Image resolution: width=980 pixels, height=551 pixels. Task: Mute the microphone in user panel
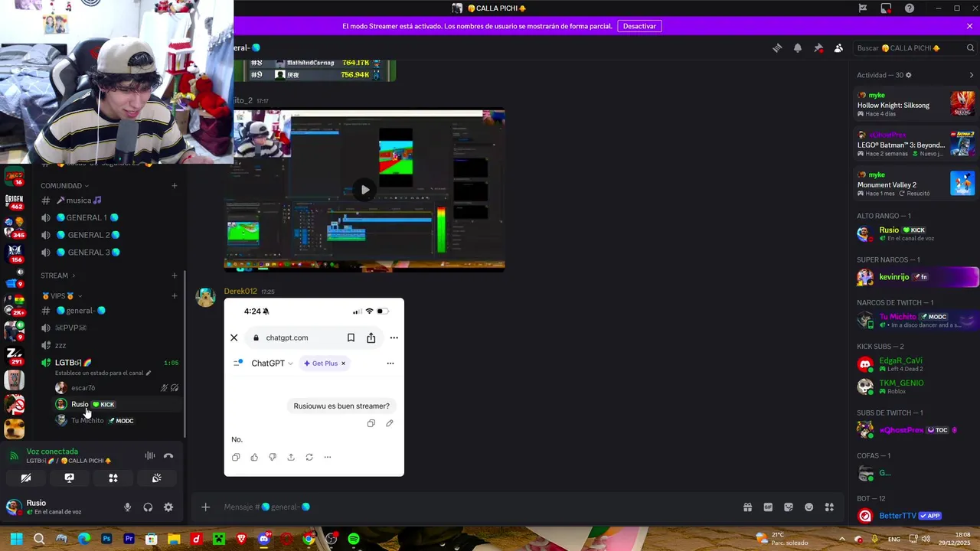pyautogui.click(x=127, y=507)
